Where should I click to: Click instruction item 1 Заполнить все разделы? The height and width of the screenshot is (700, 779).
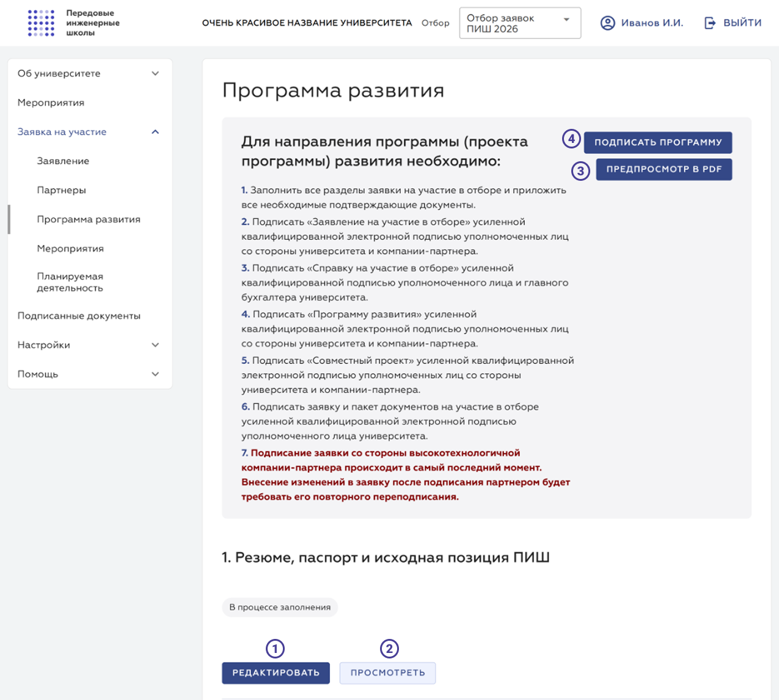click(x=404, y=197)
